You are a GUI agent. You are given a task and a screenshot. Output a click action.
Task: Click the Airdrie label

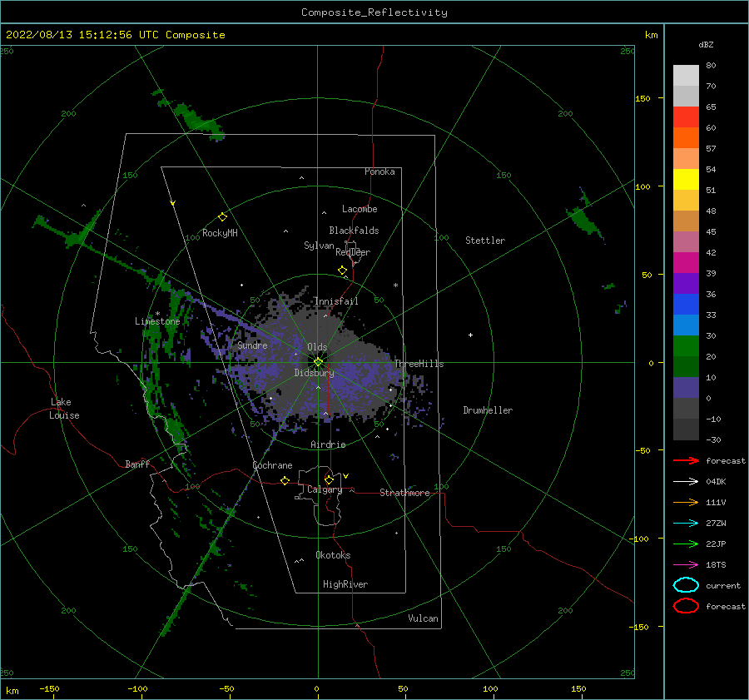[x=328, y=444]
